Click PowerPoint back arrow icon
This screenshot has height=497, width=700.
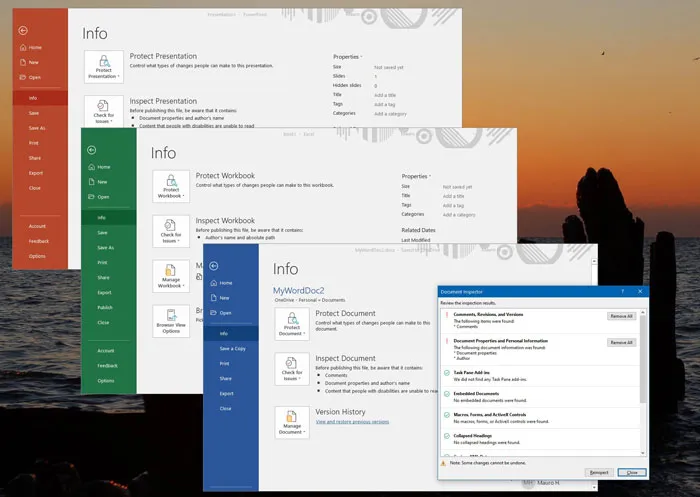point(23,30)
